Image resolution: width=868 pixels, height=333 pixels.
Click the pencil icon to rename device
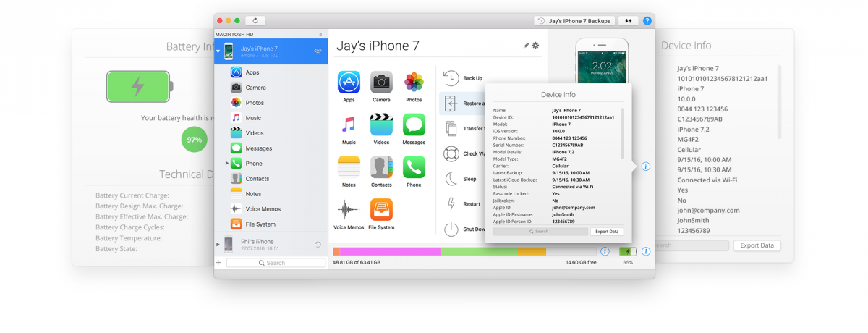(x=527, y=46)
